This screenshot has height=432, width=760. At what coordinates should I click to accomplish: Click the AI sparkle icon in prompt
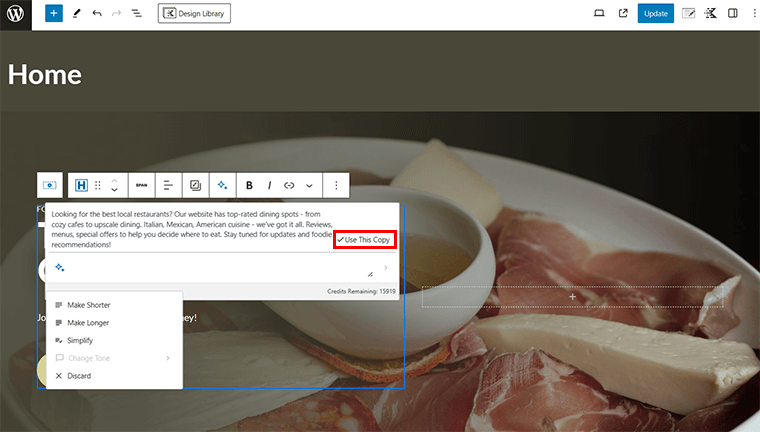pos(60,267)
